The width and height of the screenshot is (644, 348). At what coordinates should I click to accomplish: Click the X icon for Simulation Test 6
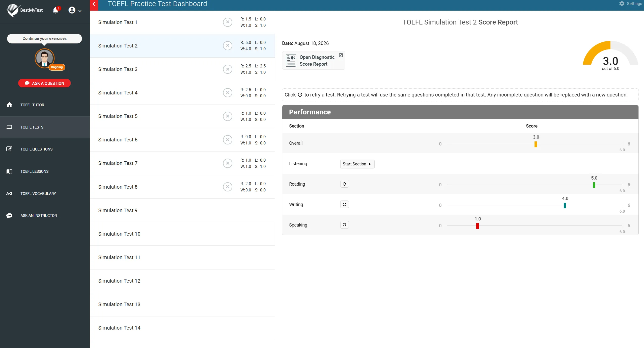228,140
